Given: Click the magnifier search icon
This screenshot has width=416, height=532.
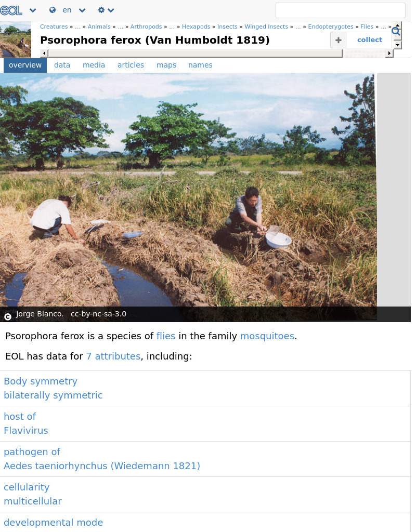Looking at the screenshot, I should coord(396,32).
